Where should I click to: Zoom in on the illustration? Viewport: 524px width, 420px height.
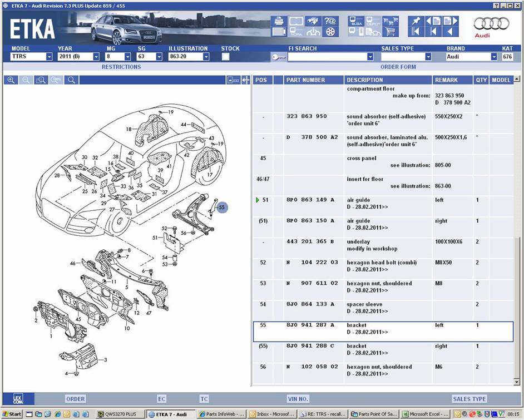[11, 80]
